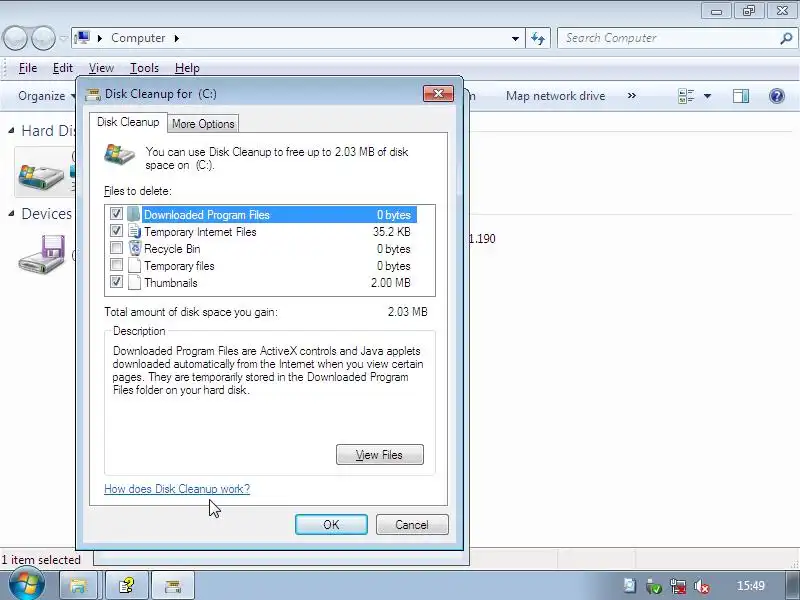Open the Windows Start button
The image size is (800, 600).
[26, 584]
